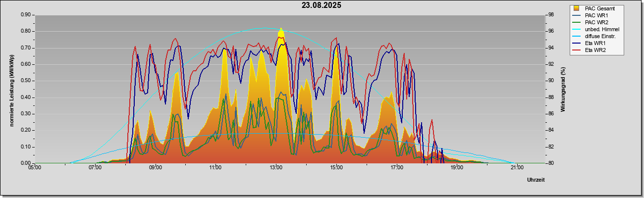644x198 pixels.
Task: Click the 17:00 time axis tick
Action: [396, 168]
